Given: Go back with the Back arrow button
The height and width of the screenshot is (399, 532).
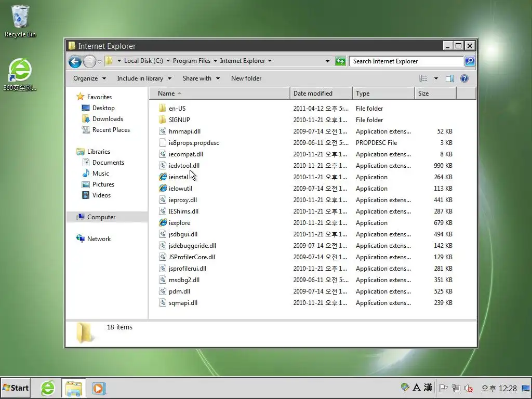Looking at the screenshot, I should point(75,61).
